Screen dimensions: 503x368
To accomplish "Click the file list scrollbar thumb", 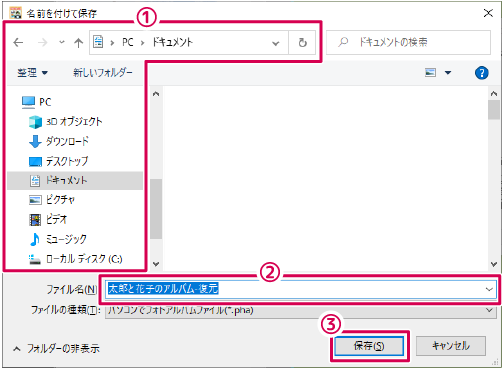I will (x=494, y=110).
